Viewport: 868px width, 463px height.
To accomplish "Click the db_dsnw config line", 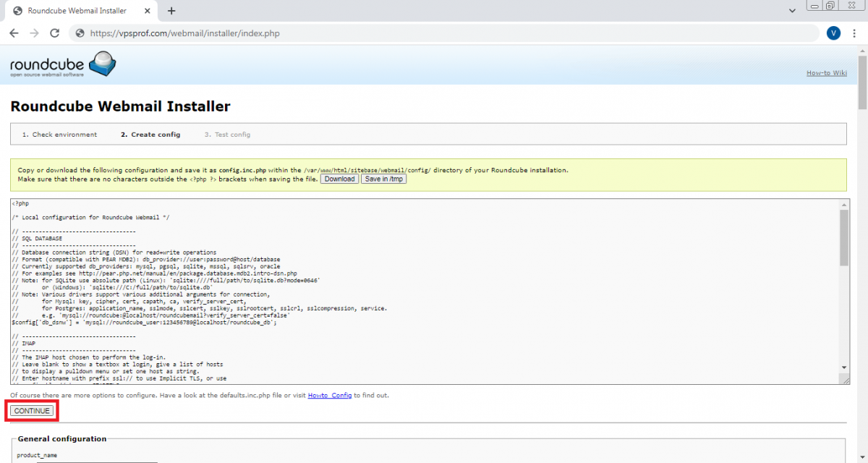I will [145, 322].
